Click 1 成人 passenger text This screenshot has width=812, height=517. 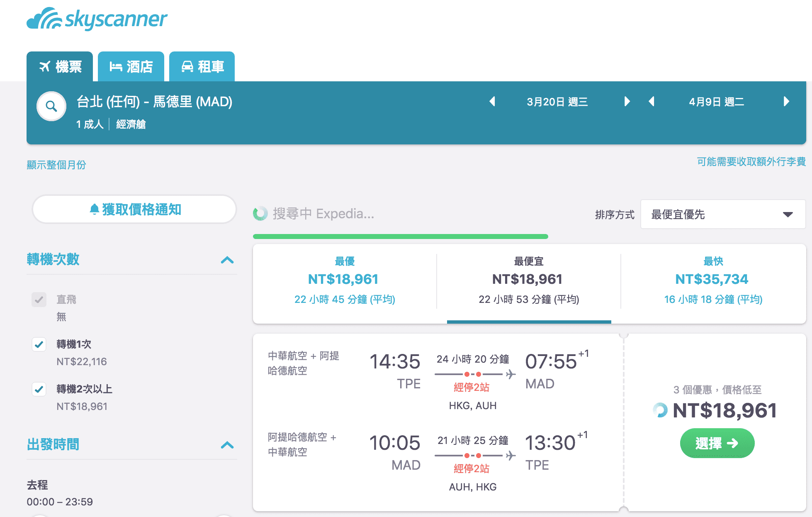pos(90,124)
